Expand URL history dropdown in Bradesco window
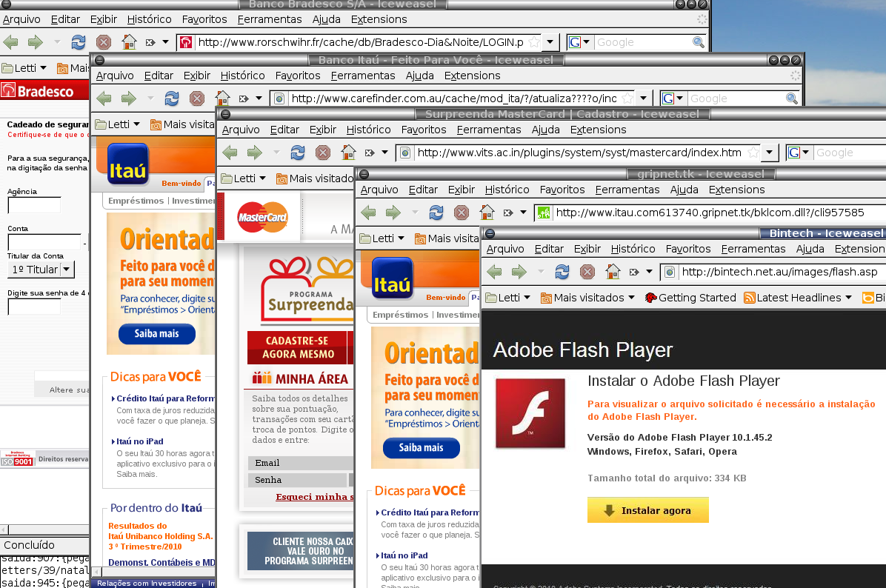The image size is (886, 588). pos(550,42)
